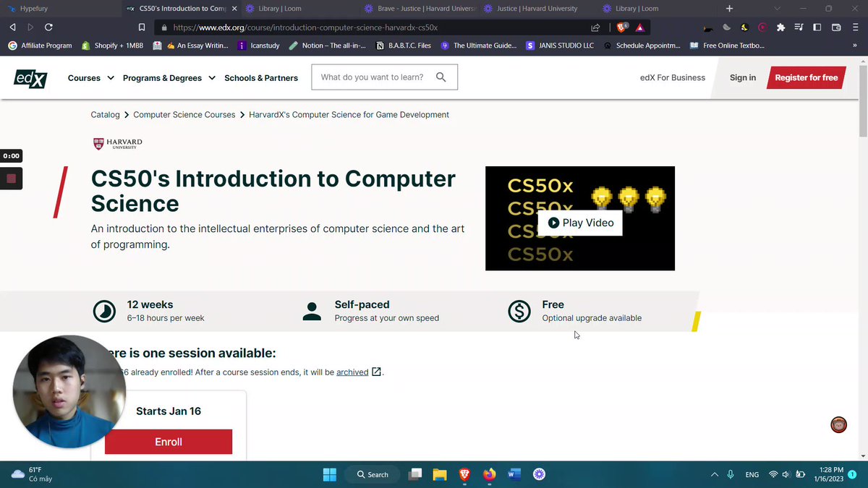Click the Harvard University logo
868x488 pixels.
118,143
